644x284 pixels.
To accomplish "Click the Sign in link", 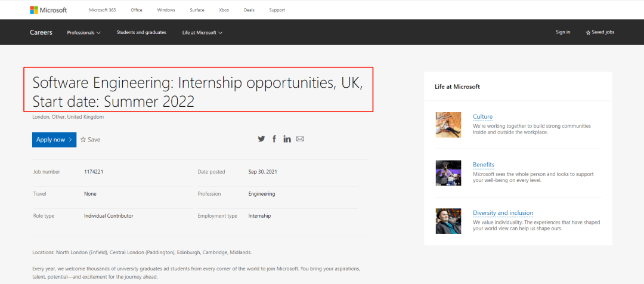I will click(x=563, y=32).
